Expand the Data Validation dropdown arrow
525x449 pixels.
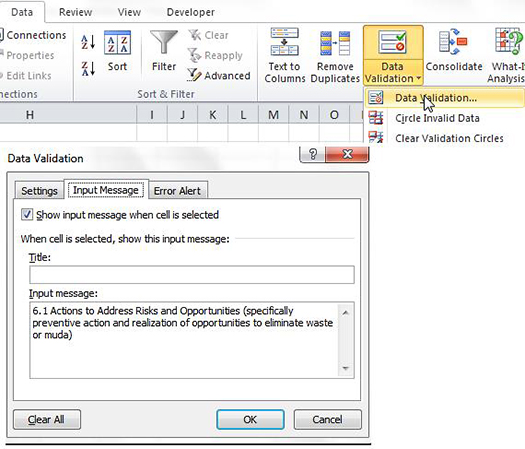(419, 79)
